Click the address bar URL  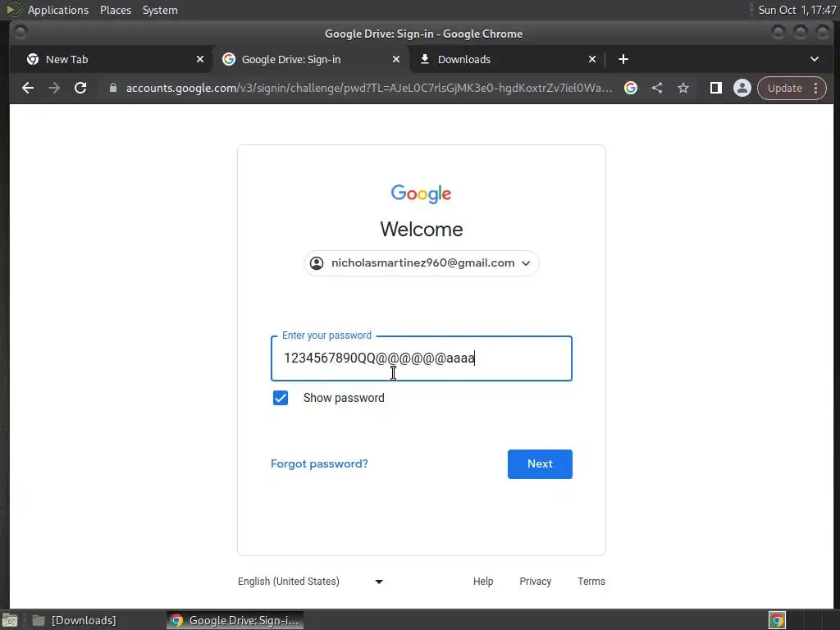click(368, 88)
